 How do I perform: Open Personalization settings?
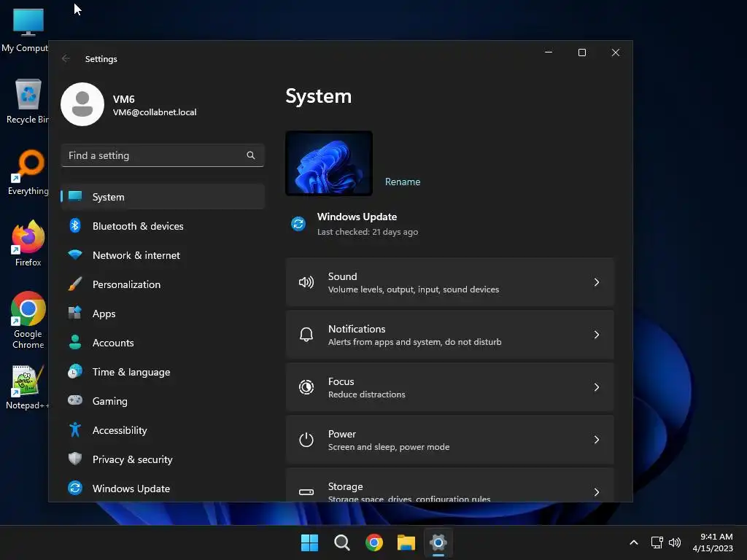tap(163, 284)
